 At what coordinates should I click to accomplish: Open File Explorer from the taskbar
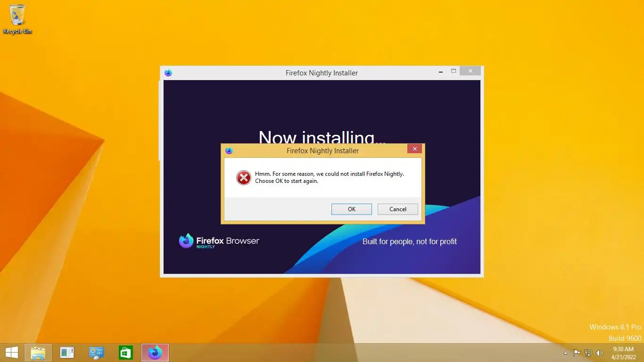[x=38, y=353]
